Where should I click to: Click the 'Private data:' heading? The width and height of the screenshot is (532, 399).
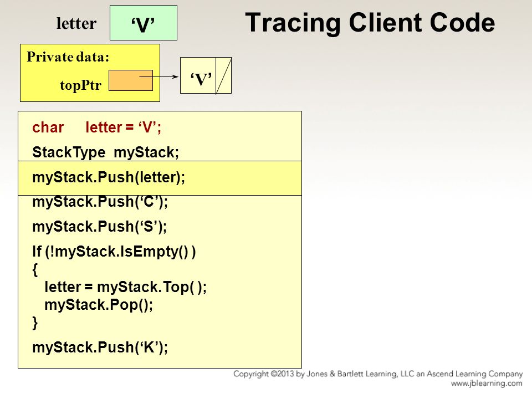(x=68, y=57)
